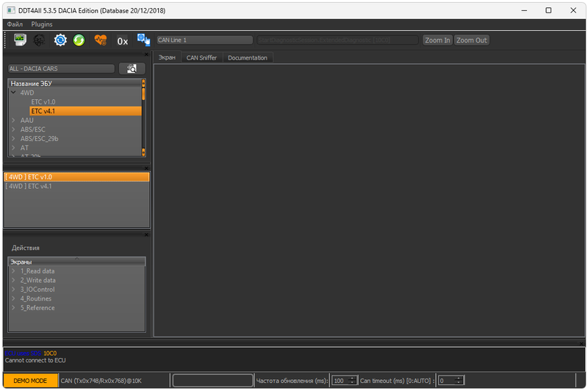
Task: Click the dimmed expert mode face icon
Action: [40, 40]
